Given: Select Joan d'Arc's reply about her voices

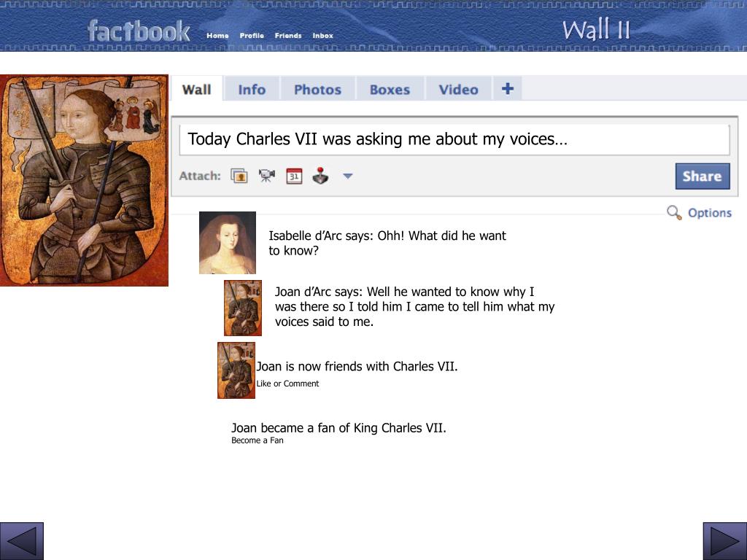Looking at the screenshot, I should [414, 307].
